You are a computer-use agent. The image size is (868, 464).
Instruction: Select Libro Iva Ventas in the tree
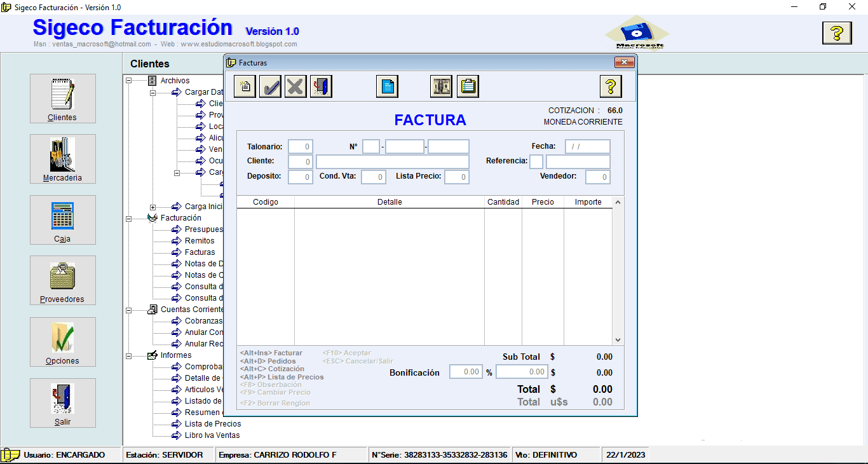[x=212, y=435]
